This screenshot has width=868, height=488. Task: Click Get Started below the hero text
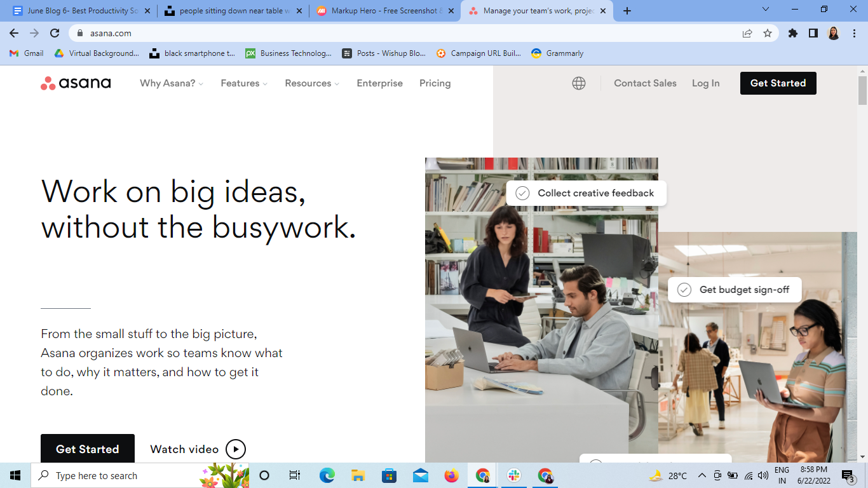point(88,449)
